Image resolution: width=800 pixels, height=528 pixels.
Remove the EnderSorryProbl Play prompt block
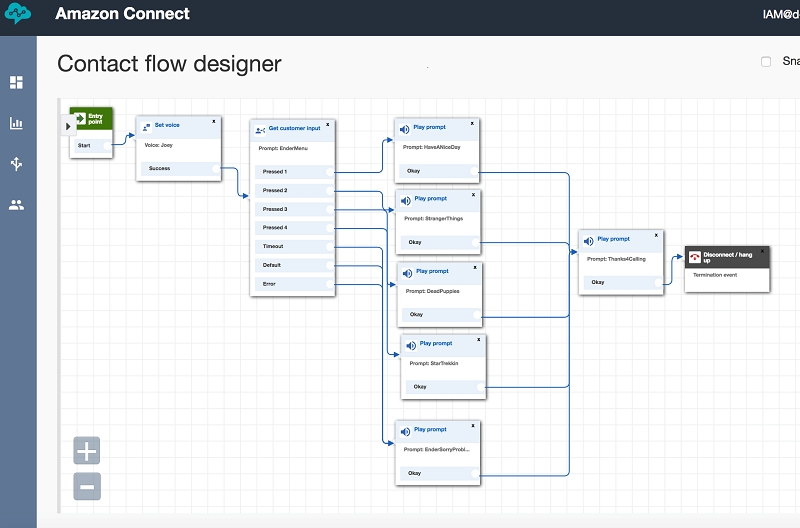pos(473,425)
